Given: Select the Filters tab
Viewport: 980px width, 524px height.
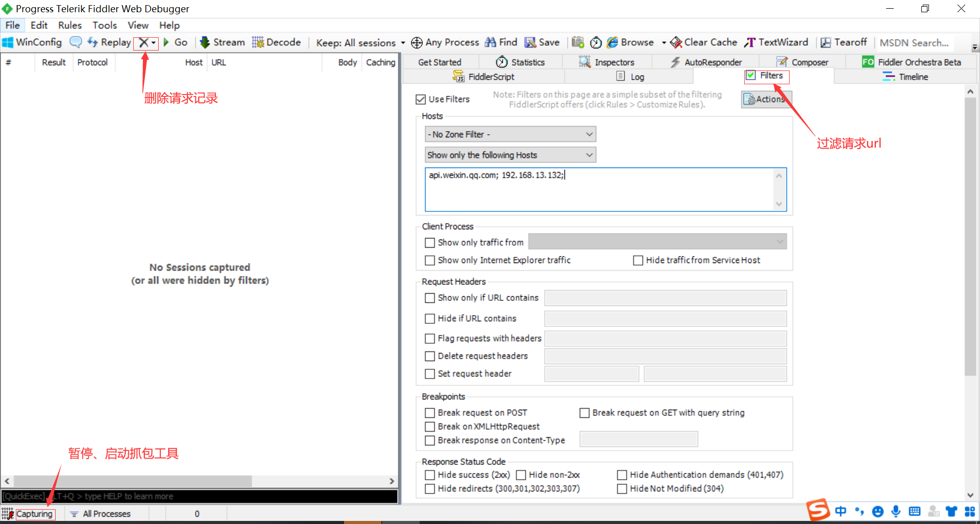Looking at the screenshot, I should tap(765, 76).
